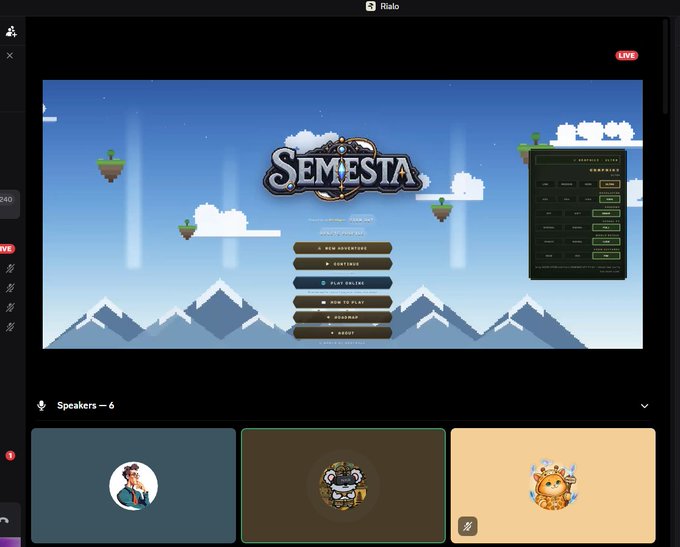This screenshot has height=547, width=680.
Task: Open the active speaker with the koala avatar
Action: [x=343, y=485]
